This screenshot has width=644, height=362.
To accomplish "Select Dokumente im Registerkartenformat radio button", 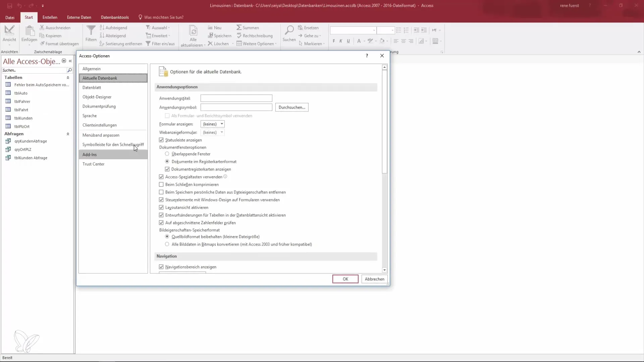I will 167,162.
